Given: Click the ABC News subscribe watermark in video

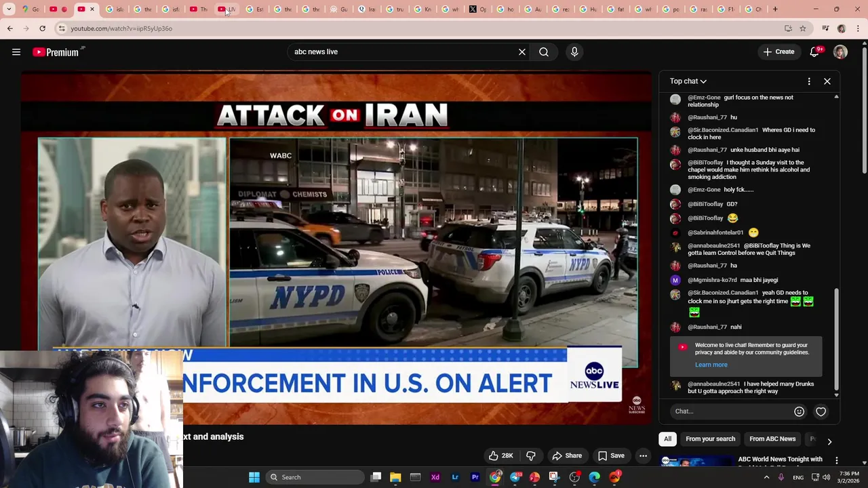Looking at the screenshot, I should click(x=637, y=405).
